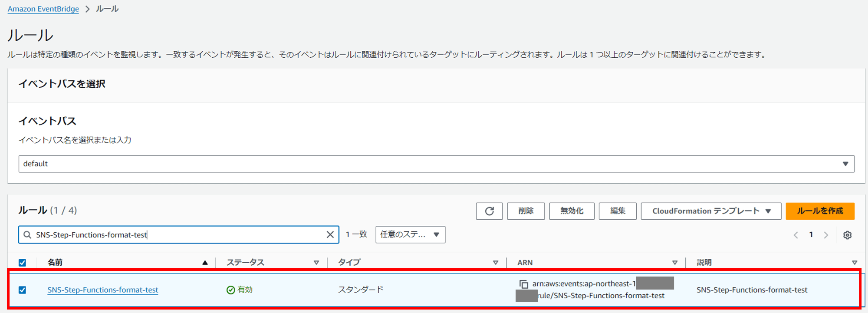Open the 任意のステ… status filter dropdown

410,234
